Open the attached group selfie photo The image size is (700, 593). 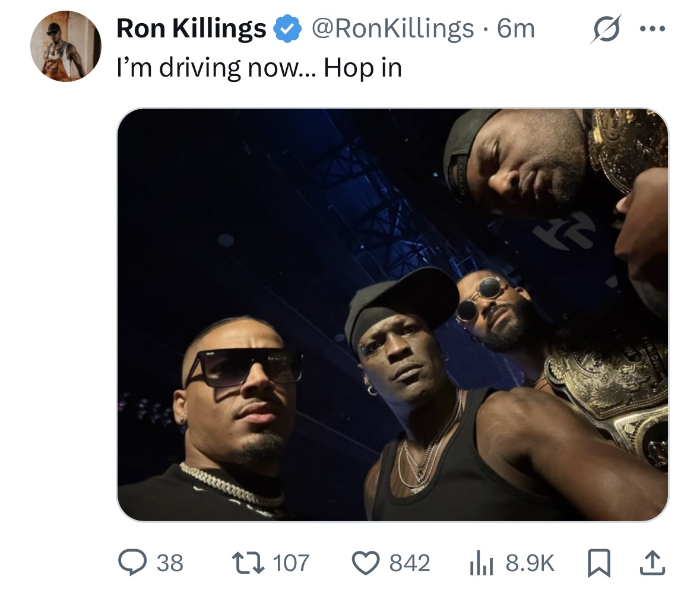[392, 315]
